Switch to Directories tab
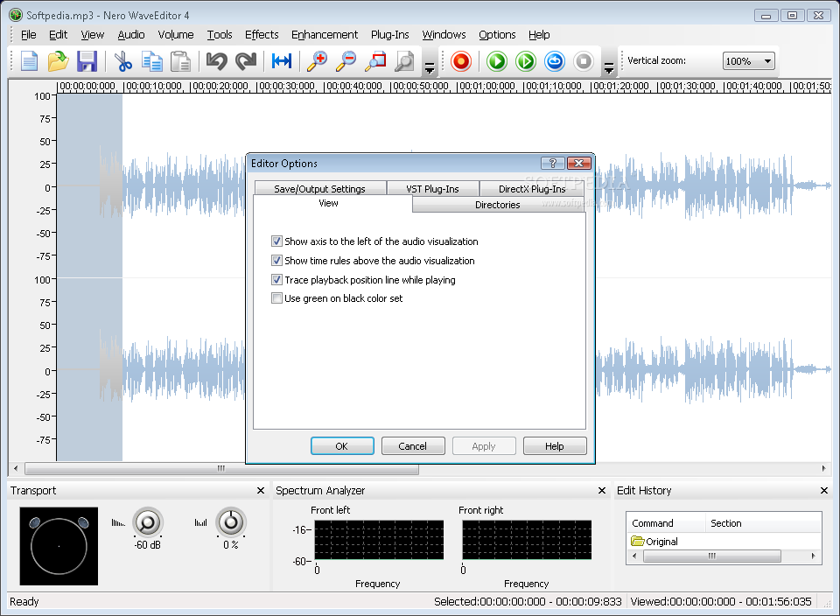The image size is (840, 616). pyautogui.click(x=498, y=205)
